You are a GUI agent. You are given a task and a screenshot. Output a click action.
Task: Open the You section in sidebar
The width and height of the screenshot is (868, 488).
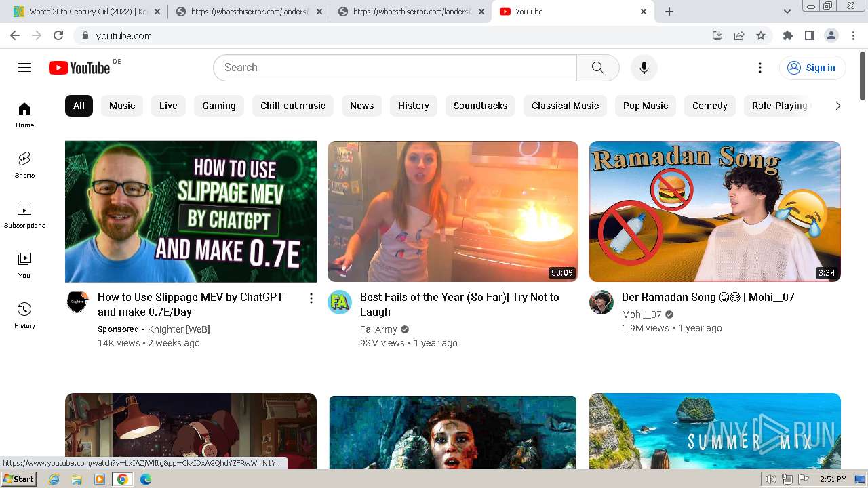click(x=24, y=266)
